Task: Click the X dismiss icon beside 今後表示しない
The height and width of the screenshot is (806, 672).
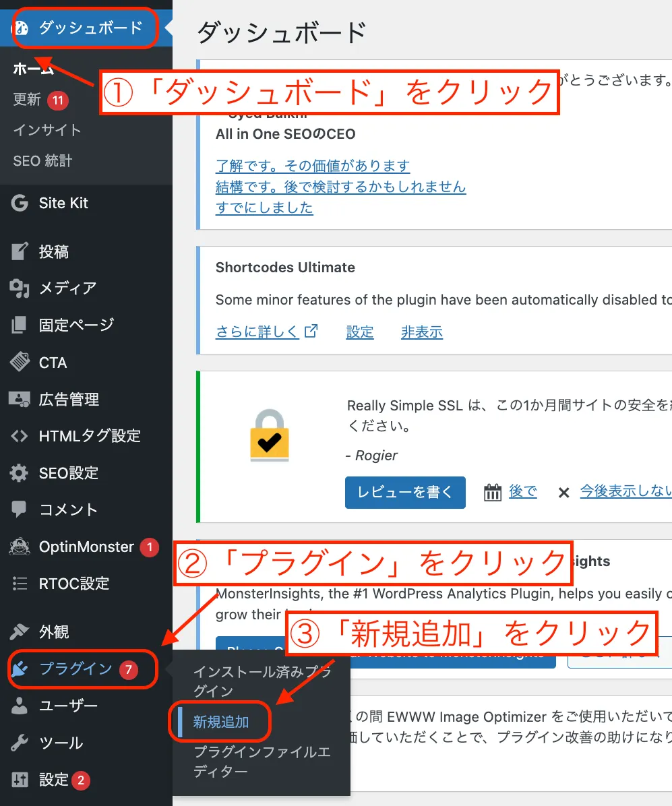Action: coord(563,493)
